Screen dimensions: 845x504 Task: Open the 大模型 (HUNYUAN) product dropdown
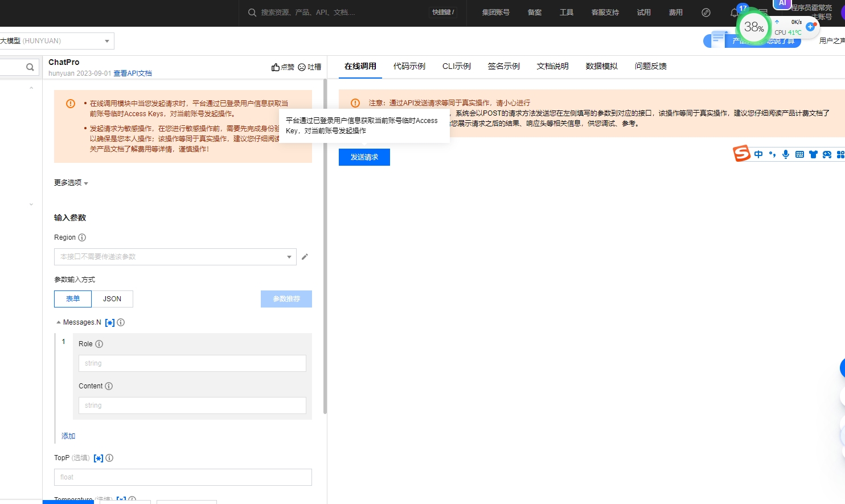(x=56, y=41)
